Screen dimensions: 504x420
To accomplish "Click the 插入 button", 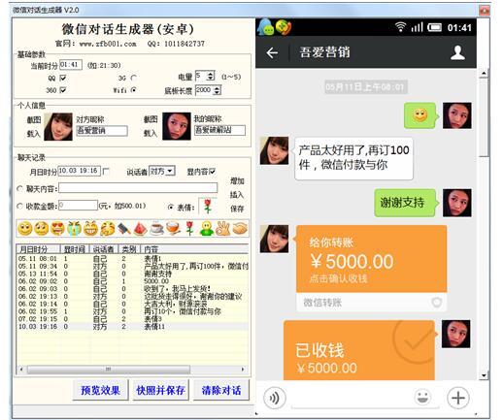I will coord(237,195).
